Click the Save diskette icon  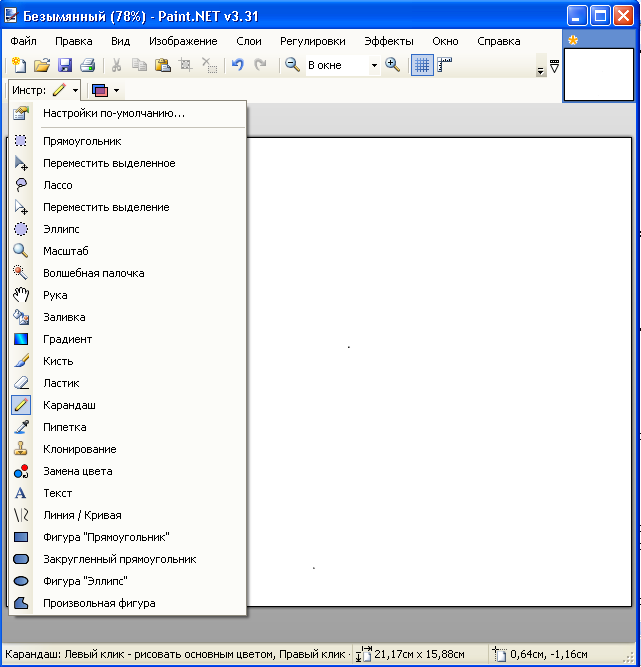coord(65,65)
